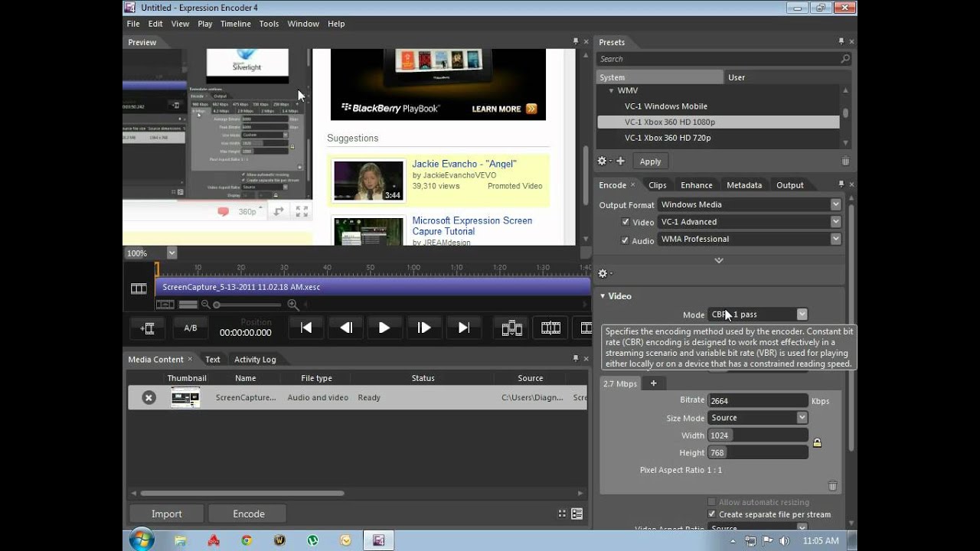Open the Tools menu
This screenshot has height=551, width=980.
point(269,24)
